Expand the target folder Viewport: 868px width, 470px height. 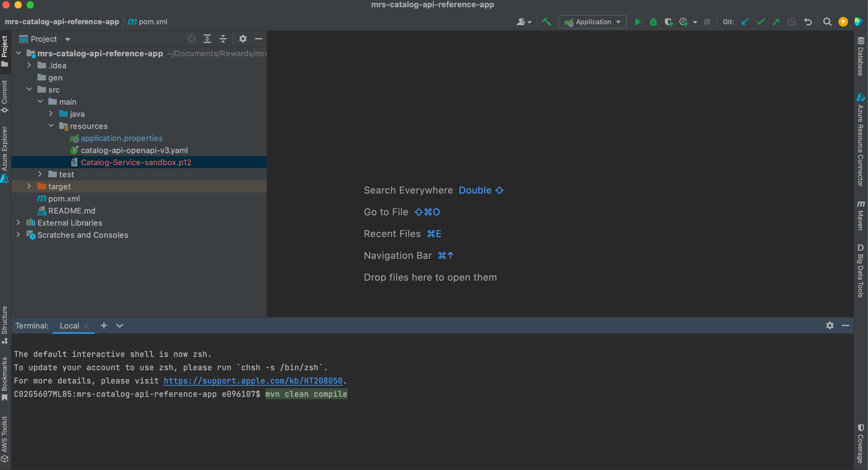(x=29, y=186)
